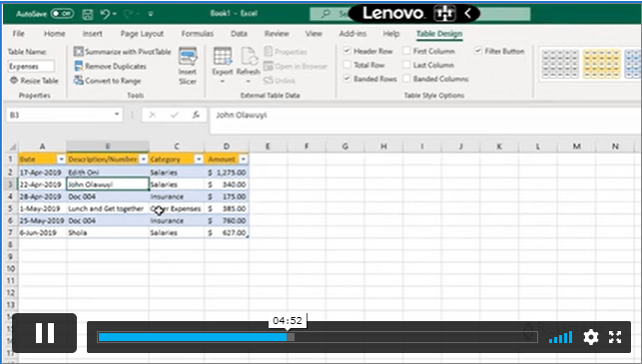Image resolution: width=642 pixels, height=364 pixels.
Task: Enable the Last Column checkbox
Action: 406,65
